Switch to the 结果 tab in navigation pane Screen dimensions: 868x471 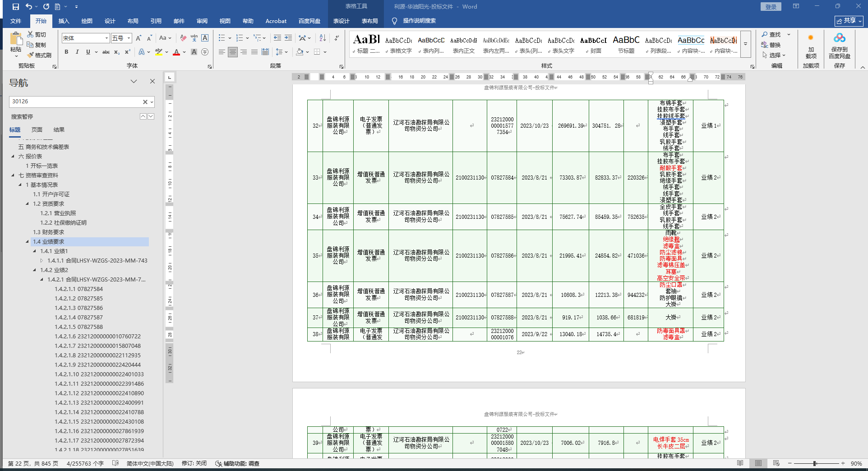59,129
